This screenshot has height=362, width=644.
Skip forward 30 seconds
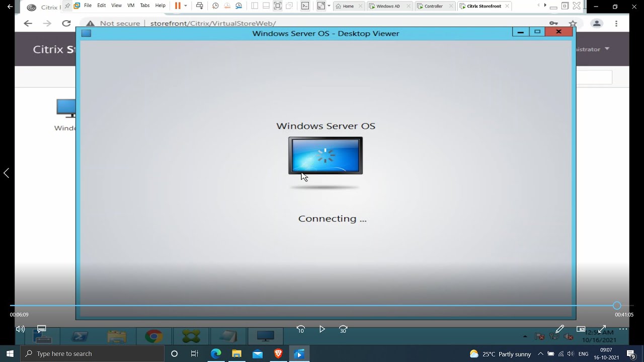click(343, 329)
